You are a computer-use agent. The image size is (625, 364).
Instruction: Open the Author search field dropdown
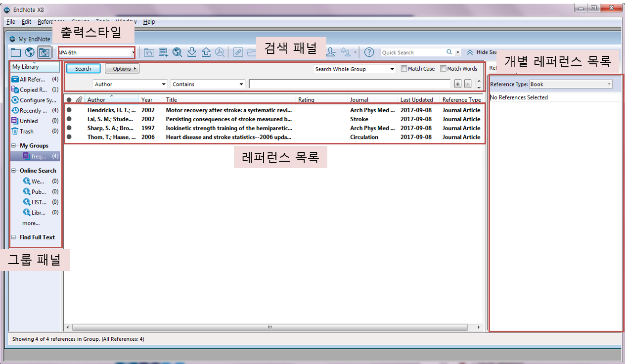pos(131,84)
